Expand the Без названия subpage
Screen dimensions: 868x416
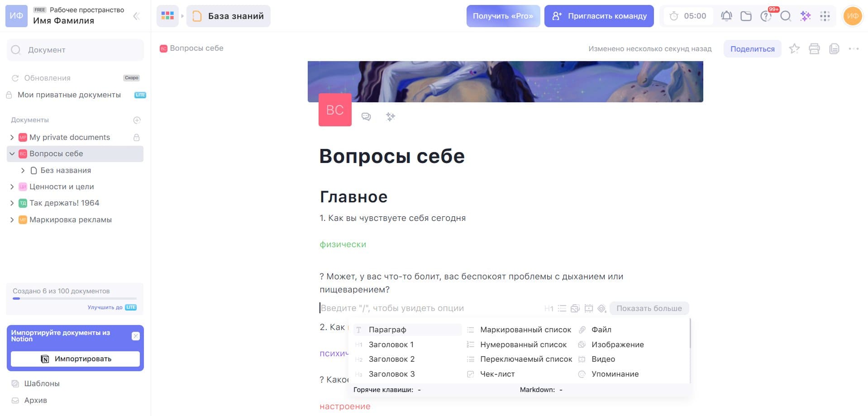point(23,171)
